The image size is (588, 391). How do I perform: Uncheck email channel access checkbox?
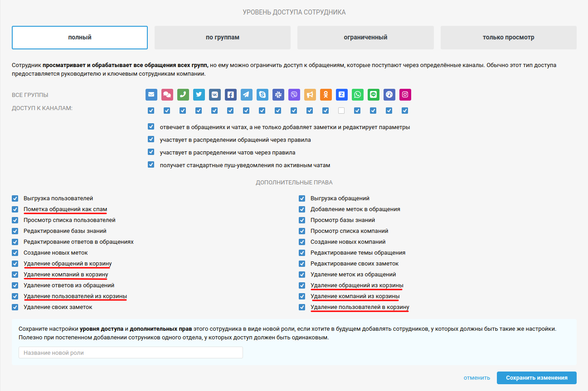click(x=151, y=111)
